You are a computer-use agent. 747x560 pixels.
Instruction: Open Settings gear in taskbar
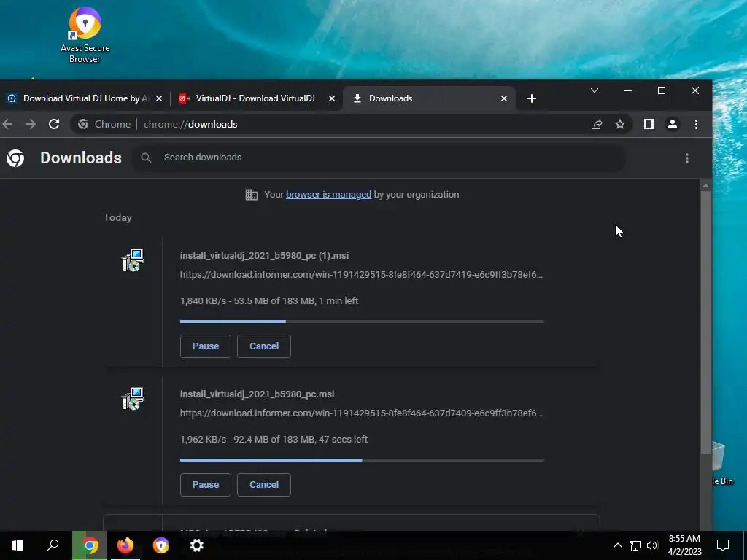pyautogui.click(x=197, y=545)
